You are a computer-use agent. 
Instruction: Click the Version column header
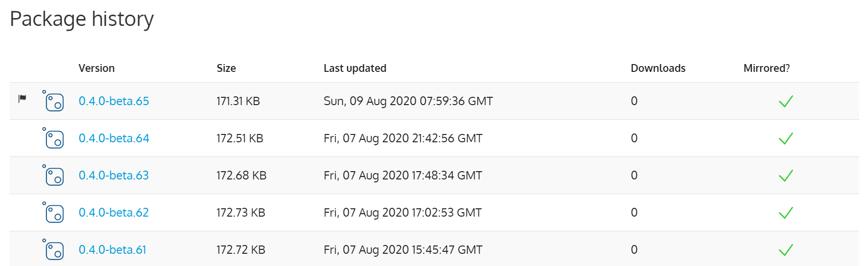pyautogui.click(x=97, y=68)
